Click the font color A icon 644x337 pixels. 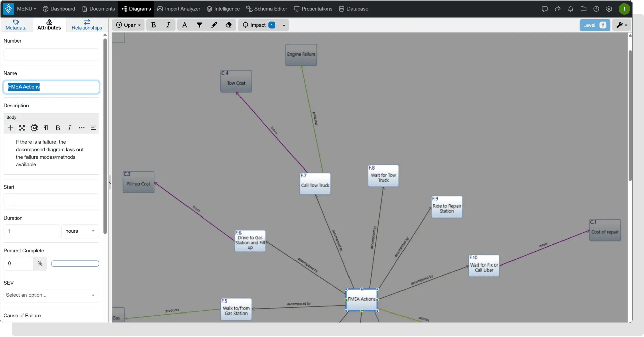click(x=185, y=25)
